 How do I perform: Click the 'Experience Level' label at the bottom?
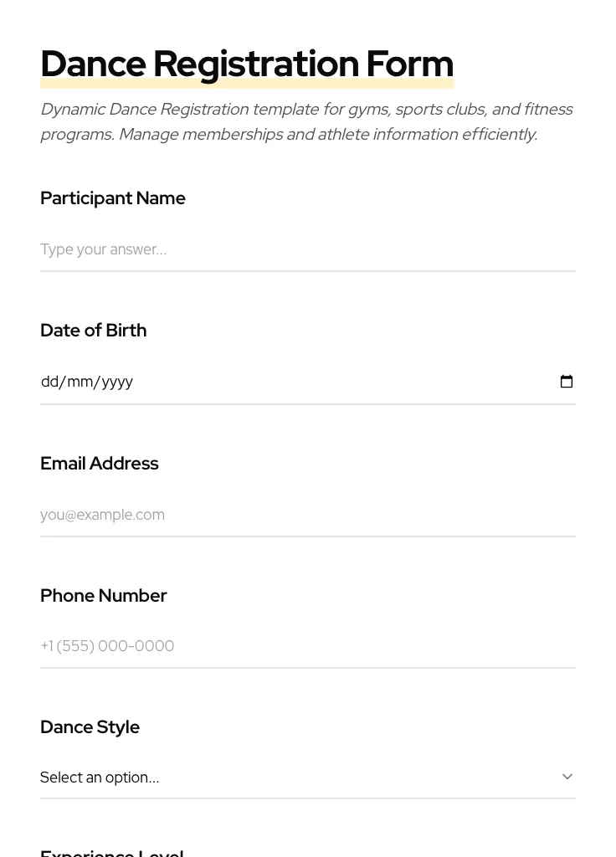tap(111, 852)
